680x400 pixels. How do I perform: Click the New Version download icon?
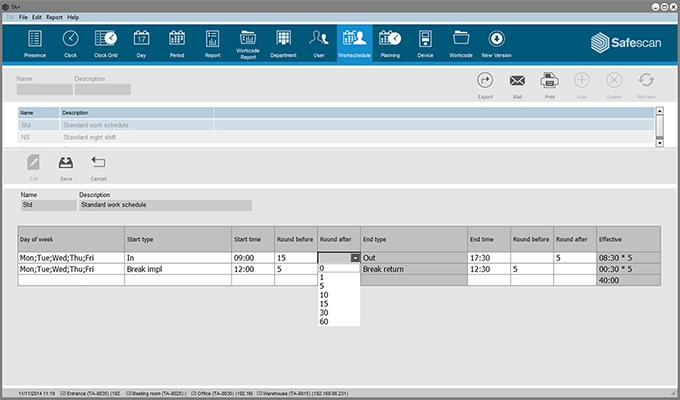[x=497, y=39]
